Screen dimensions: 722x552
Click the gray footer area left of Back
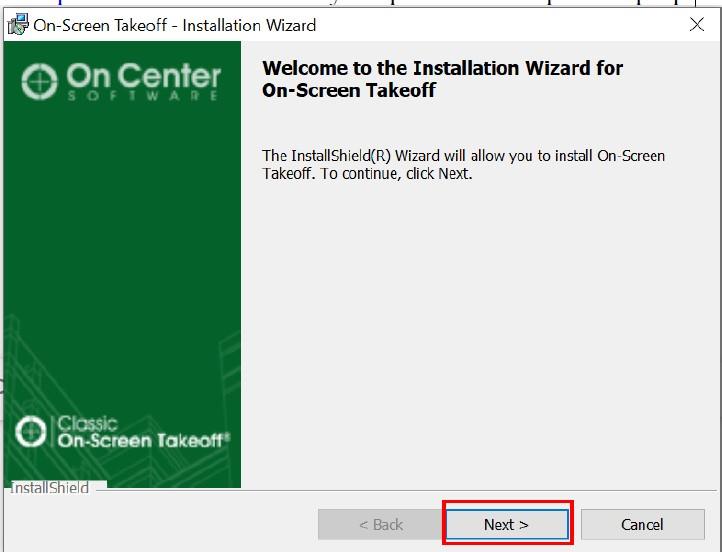[x=160, y=524]
